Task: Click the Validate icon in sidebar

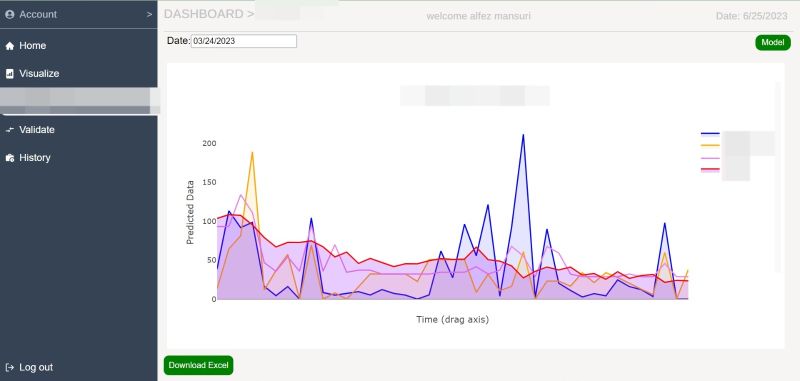Action: click(x=9, y=130)
